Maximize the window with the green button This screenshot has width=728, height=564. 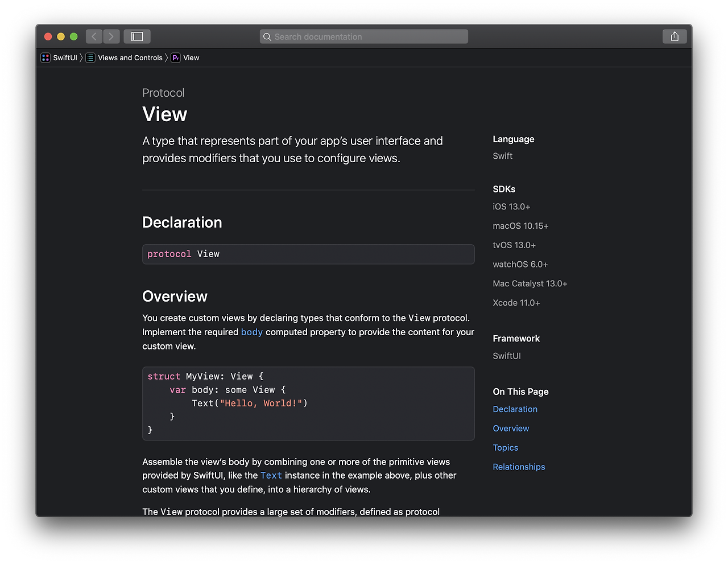pyautogui.click(x=73, y=36)
